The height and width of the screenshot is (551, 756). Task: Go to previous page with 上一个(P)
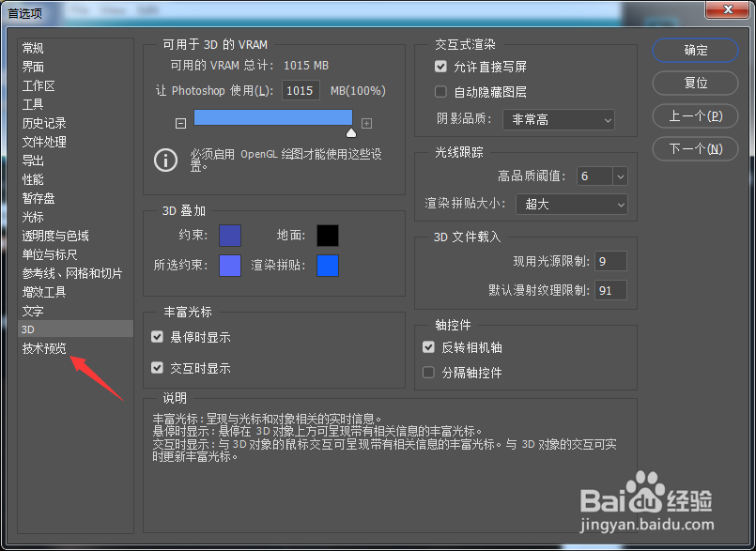pos(695,115)
